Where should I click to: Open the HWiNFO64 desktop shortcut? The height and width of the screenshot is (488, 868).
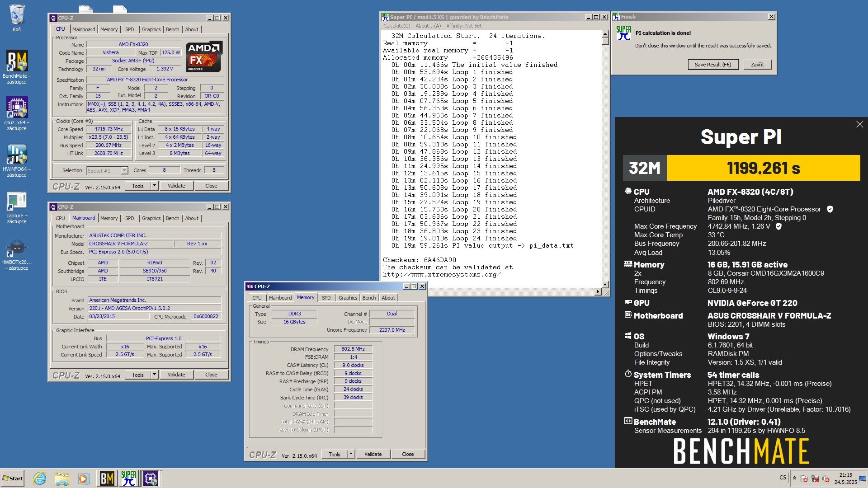tap(17, 160)
